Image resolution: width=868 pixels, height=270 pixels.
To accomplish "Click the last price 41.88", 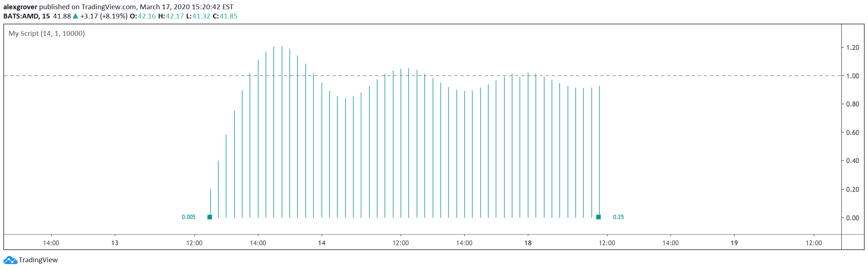I will click(62, 16).
